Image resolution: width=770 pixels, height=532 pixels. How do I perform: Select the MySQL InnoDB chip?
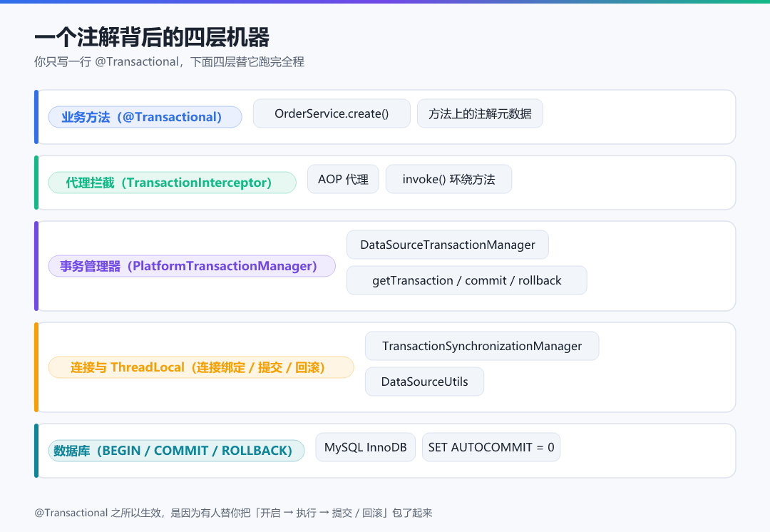tap(365, 447)
